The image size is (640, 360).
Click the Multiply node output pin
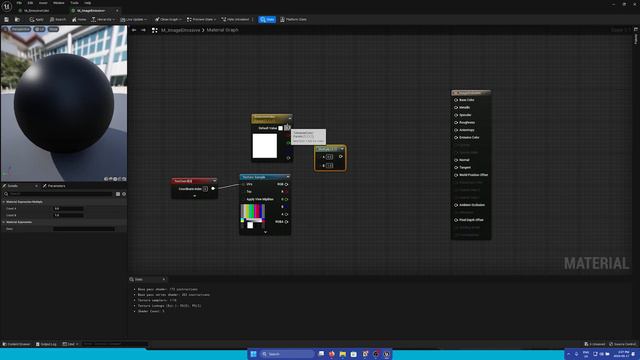click(341, 156)
